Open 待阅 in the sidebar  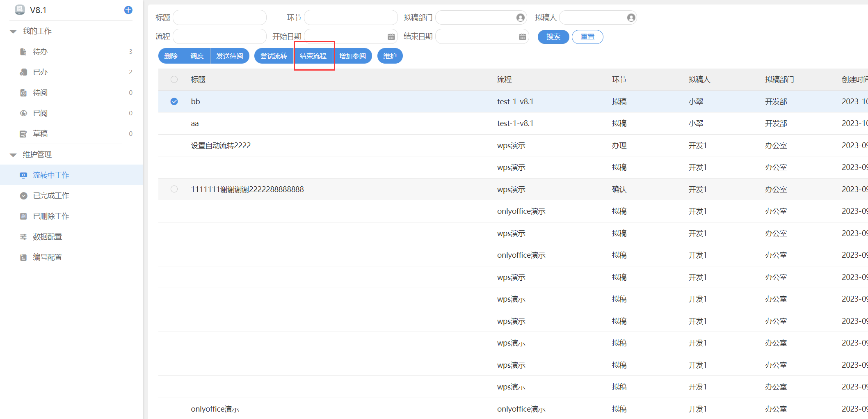[x=71, y=93]
